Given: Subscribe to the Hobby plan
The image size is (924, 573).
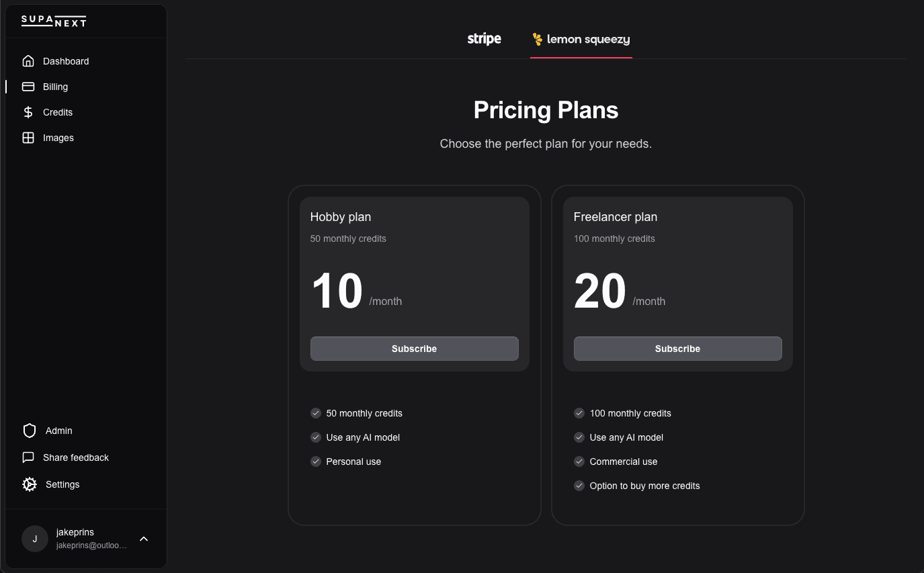Looking at the screenshot, I should click(415, 349).
